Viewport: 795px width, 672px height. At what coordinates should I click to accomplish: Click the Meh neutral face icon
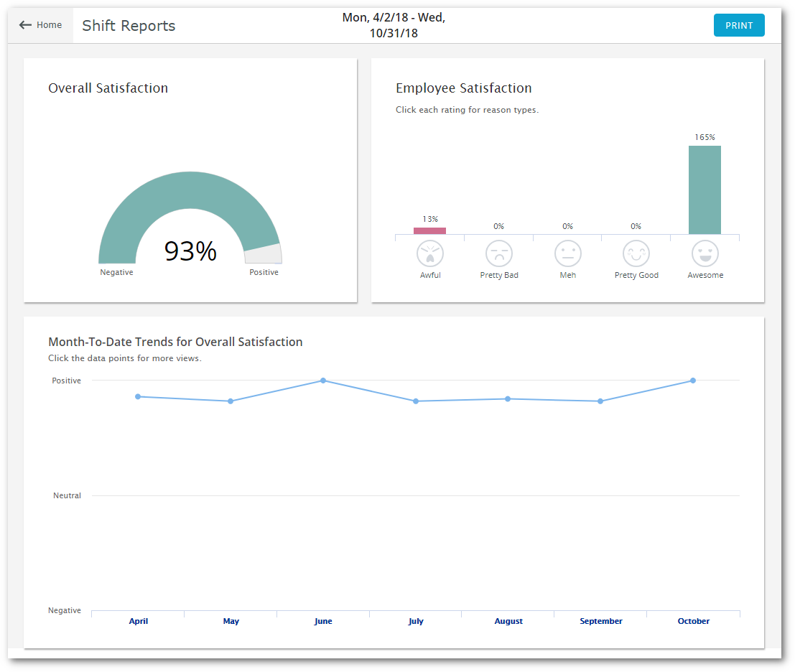(x=567, y=253)
